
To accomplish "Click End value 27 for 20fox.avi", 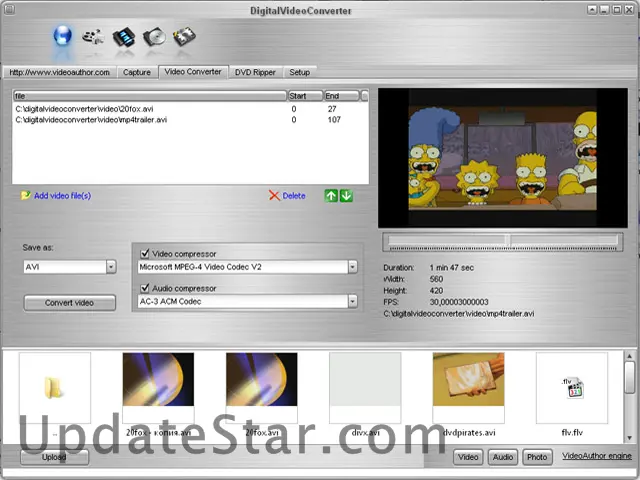I will [332, 109].
